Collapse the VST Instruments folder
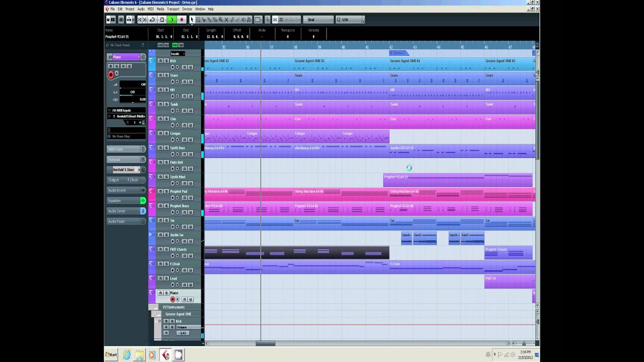This screenshot has width=644, height=362. pos(156,307)
